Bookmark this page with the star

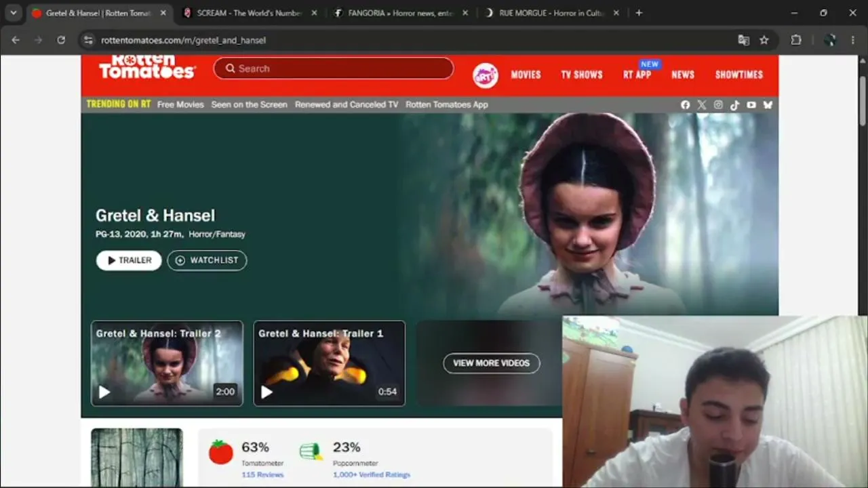tap(764, 40)
